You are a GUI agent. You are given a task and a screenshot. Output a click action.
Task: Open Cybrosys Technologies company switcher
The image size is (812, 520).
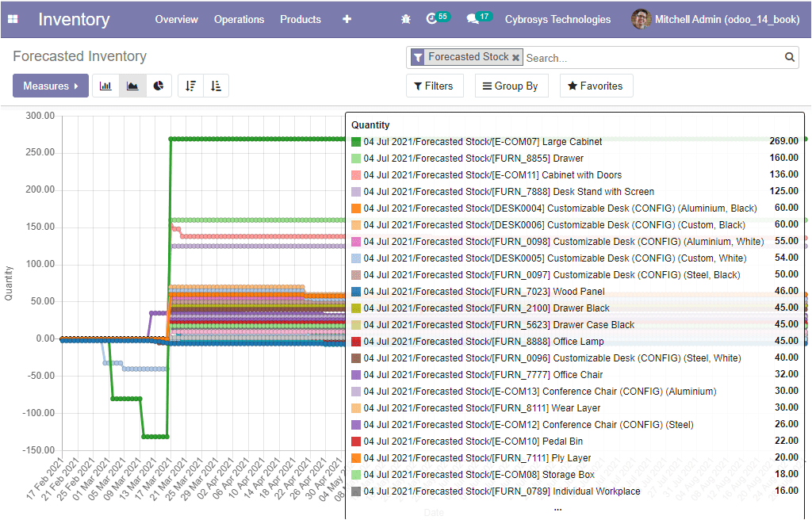(557, 19)
